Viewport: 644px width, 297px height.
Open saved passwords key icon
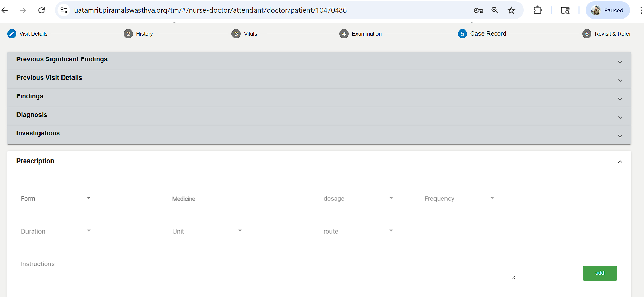[478, 10]
